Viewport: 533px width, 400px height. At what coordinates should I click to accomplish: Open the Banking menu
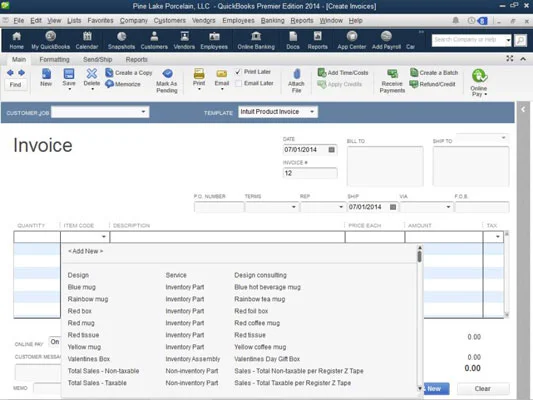coord(272,21)
